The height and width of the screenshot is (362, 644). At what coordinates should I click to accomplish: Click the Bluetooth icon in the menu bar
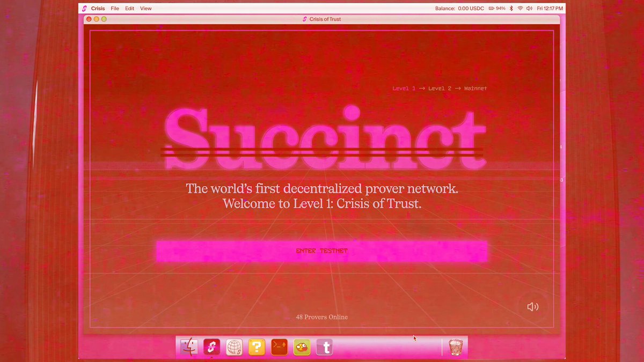point(511,9)
